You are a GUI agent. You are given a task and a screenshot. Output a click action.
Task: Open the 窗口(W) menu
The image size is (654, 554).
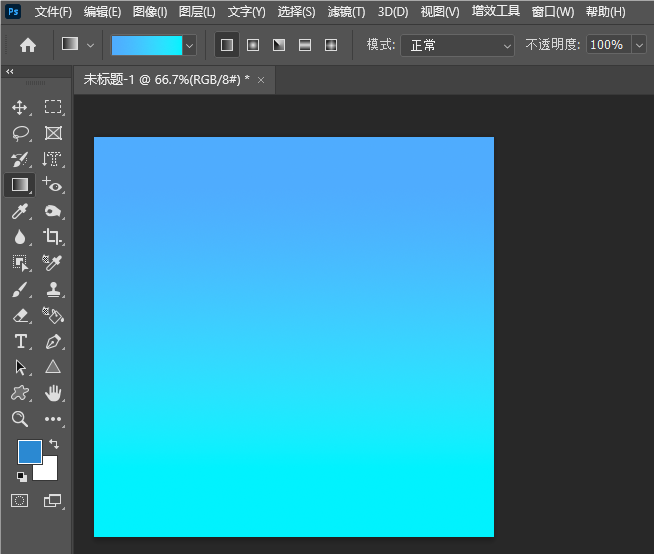553,12
